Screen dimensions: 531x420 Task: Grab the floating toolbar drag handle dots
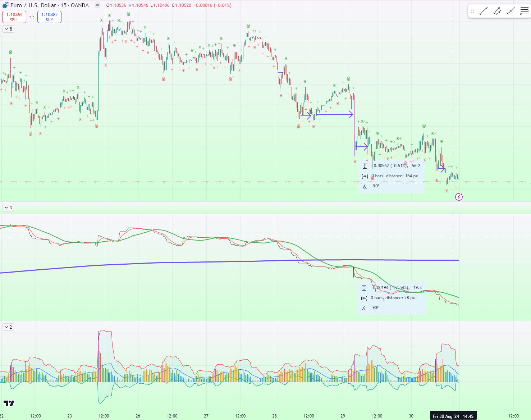pos(472,11)
